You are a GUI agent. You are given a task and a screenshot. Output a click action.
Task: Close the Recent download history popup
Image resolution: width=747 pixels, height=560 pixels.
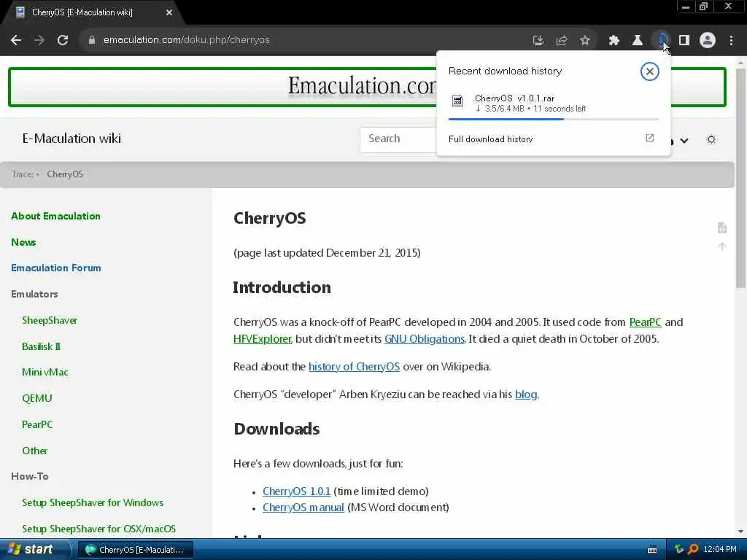click(649, 71)
